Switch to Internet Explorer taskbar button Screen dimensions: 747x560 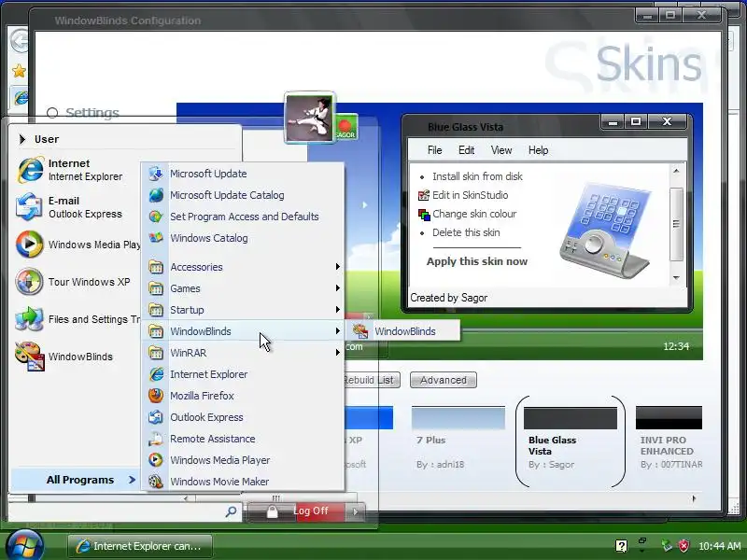[140, 546]
